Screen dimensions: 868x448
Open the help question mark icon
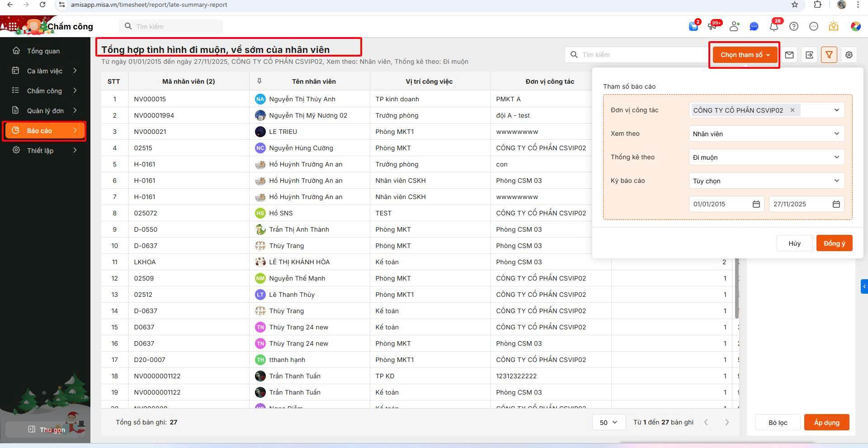click(793, 27)
